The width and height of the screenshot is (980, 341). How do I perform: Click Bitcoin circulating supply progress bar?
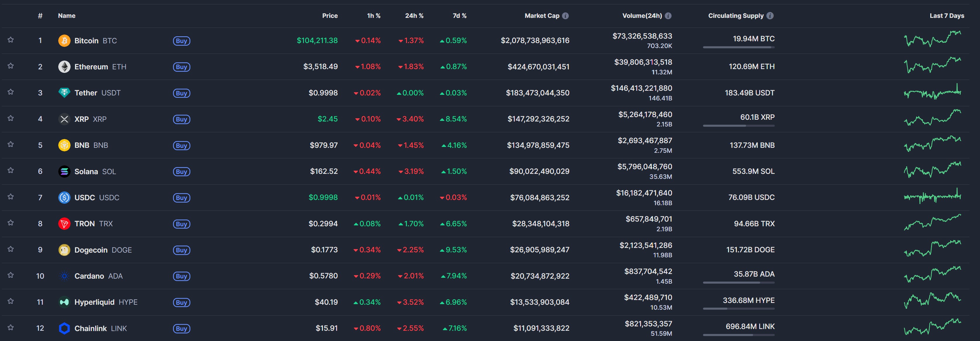pos(738,47)
